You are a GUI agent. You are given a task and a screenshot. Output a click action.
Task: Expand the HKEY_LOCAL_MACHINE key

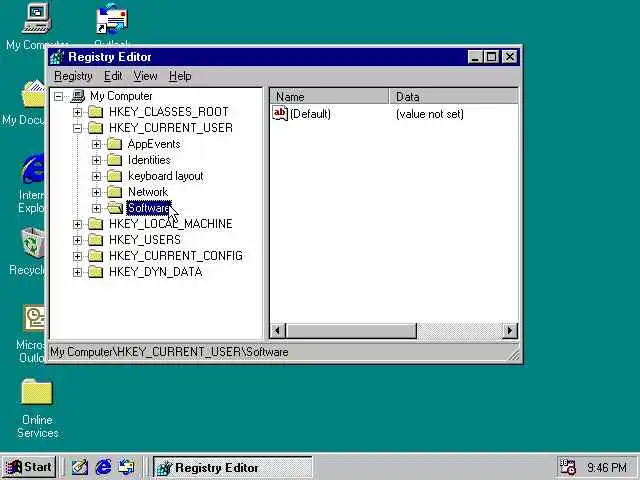tap(77, 224)
